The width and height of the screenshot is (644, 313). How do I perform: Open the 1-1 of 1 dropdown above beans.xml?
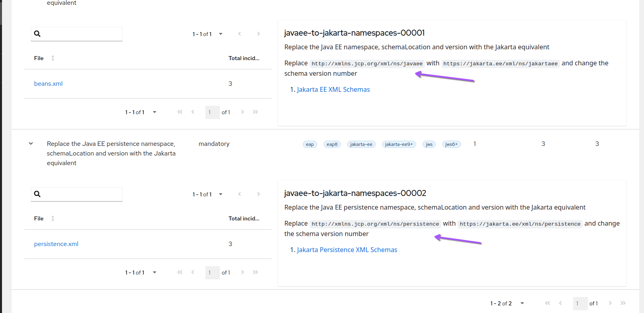coord(221,34)
